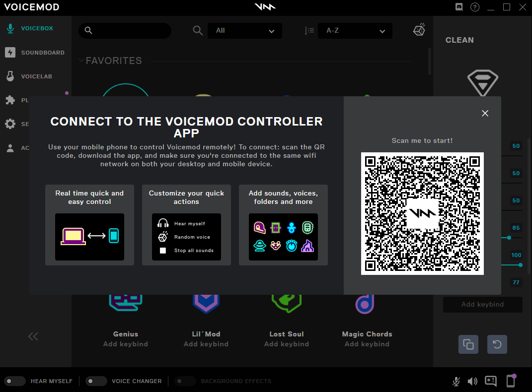Open the A-Z sort dropdown
The height and width of the screenshot is (392, 532).
point(355,30)
